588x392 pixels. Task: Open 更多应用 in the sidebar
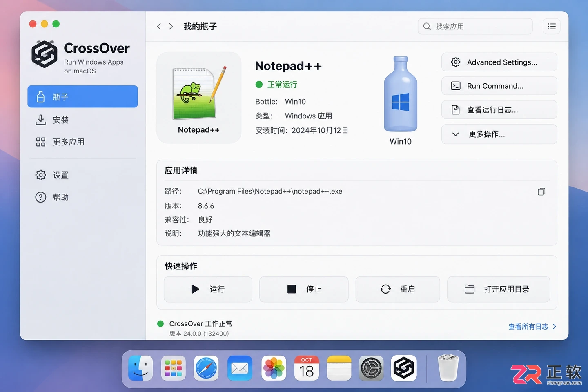tap(82, 142)
